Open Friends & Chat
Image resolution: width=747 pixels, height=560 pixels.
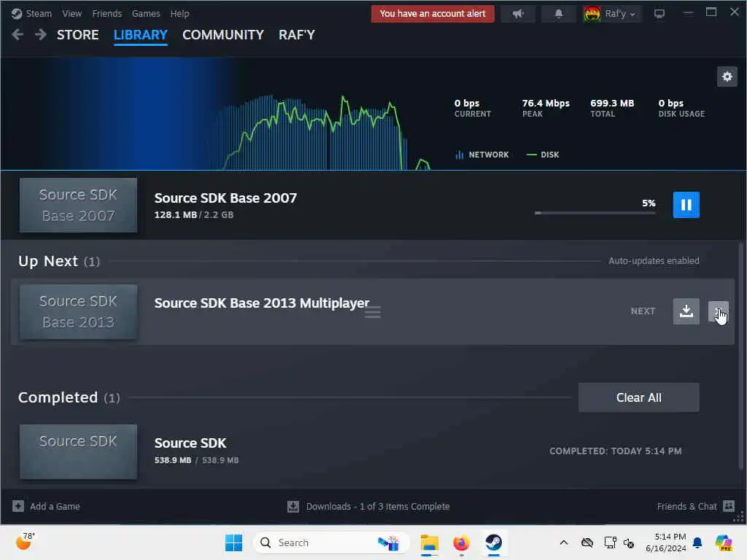tap(686, 506)
